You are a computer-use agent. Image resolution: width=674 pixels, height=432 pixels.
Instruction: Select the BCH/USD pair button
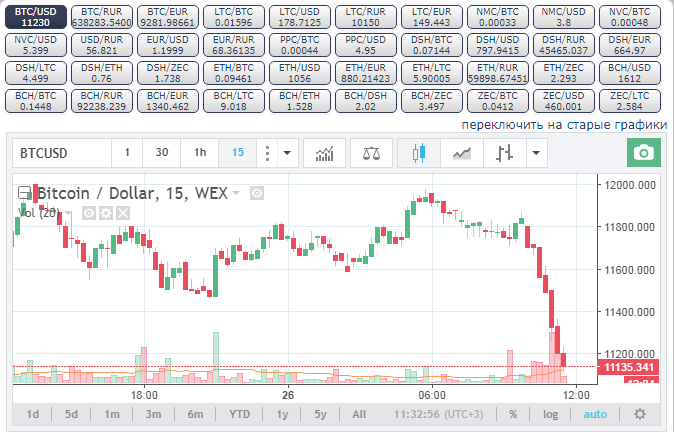630,73
